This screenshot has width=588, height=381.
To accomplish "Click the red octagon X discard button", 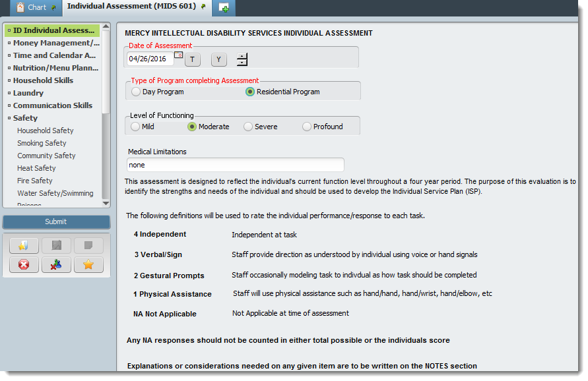I will [x=24, y=265].
